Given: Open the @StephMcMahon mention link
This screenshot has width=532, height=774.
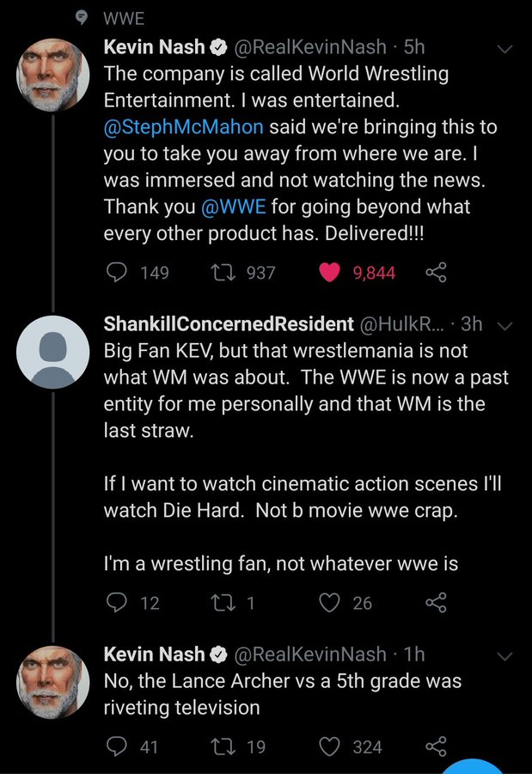Looking at the screenshot, I should click(x=183, y=127).
